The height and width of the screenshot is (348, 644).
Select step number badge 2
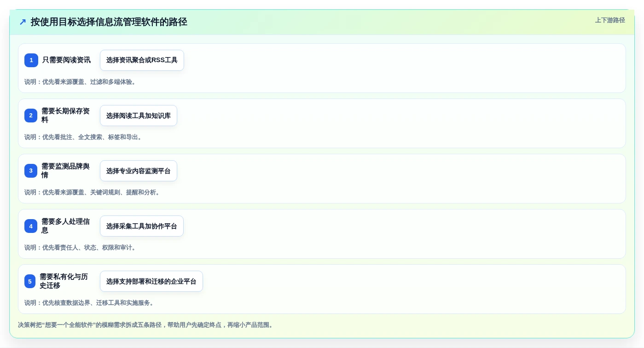(x=31, y=116)
